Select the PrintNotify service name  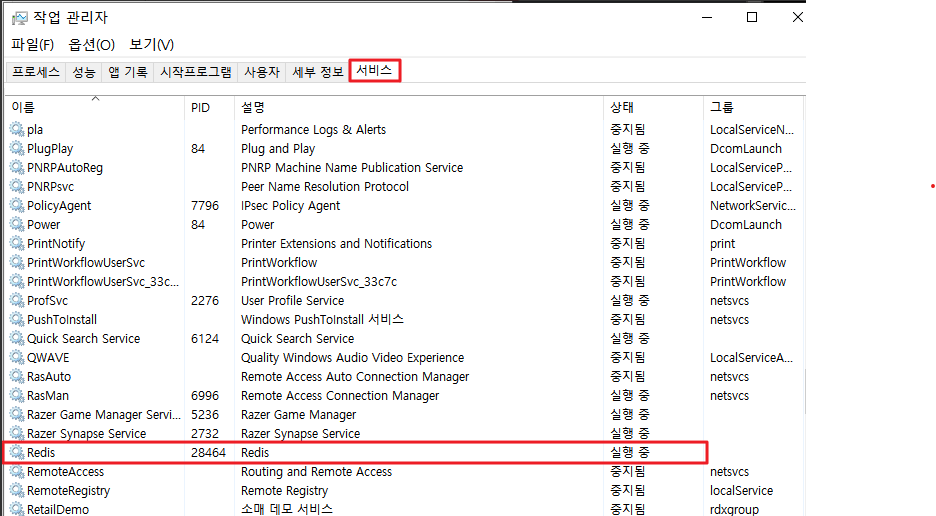coord(56,244)
